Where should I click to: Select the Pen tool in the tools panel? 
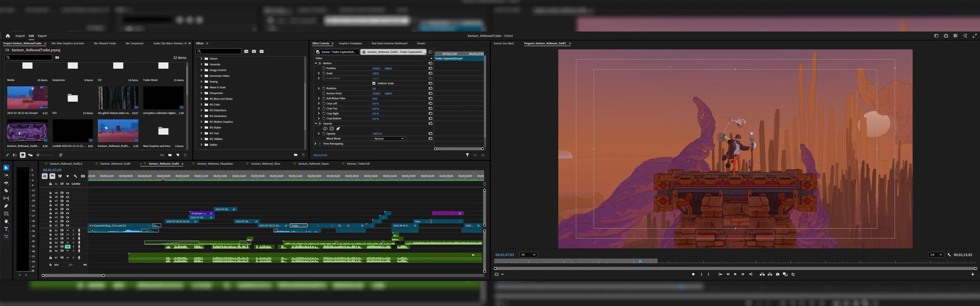tap(6, 206)
